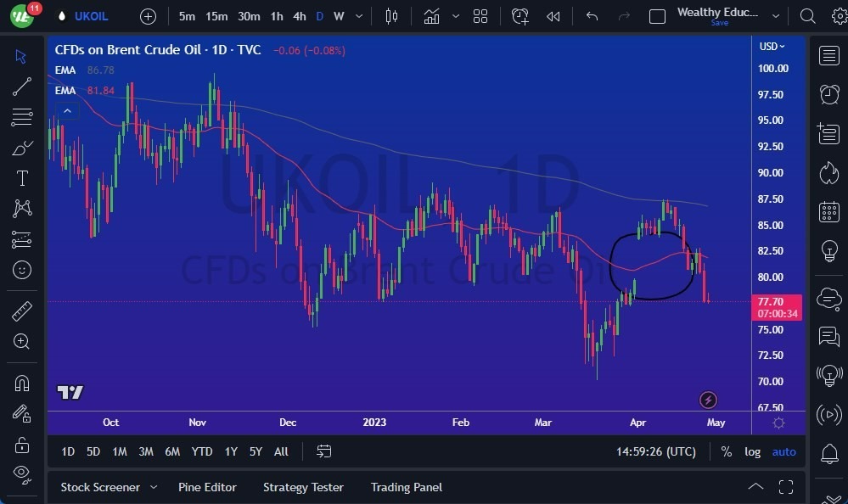Hide all drawings using the eye icon
848x504 pixels.
point(22,474)
